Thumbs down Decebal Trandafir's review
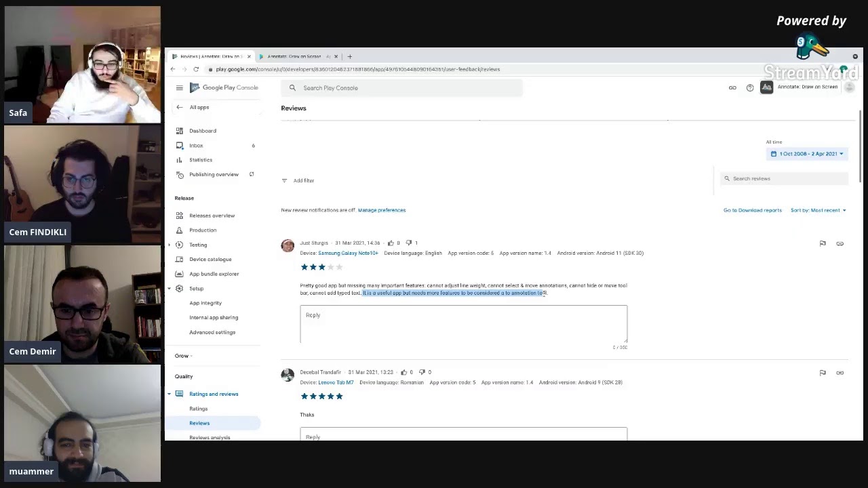868x488 pixels. [x=422, y=372]
